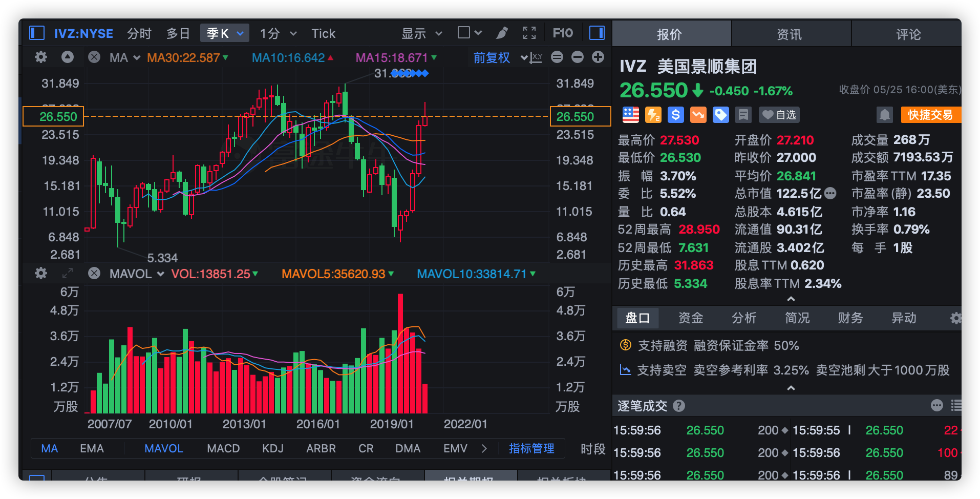980x499 pixels.
Task: Click the 支持卖空 chart icon
Action: click(x=625, y=369)
